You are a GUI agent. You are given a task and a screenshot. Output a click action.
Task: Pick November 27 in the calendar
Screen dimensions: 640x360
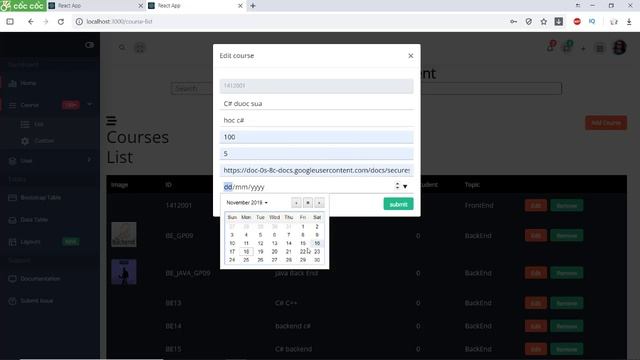tap(274, 260)
